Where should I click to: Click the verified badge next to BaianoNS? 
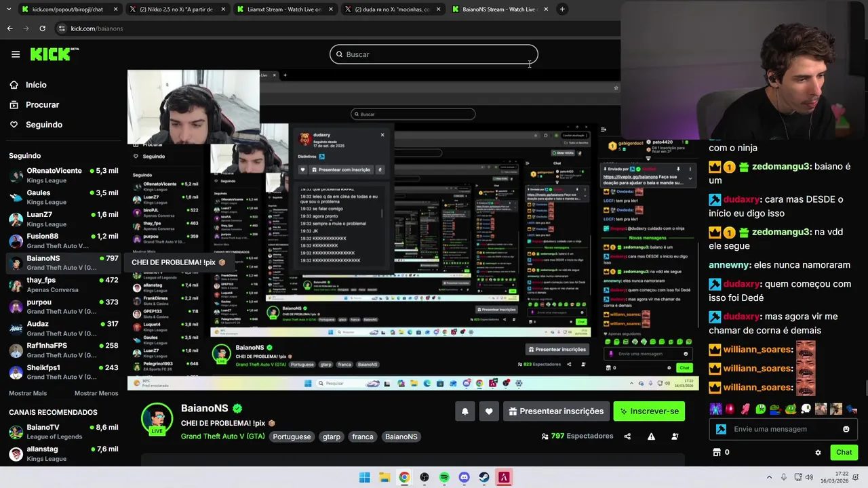[x=237, y=409]
